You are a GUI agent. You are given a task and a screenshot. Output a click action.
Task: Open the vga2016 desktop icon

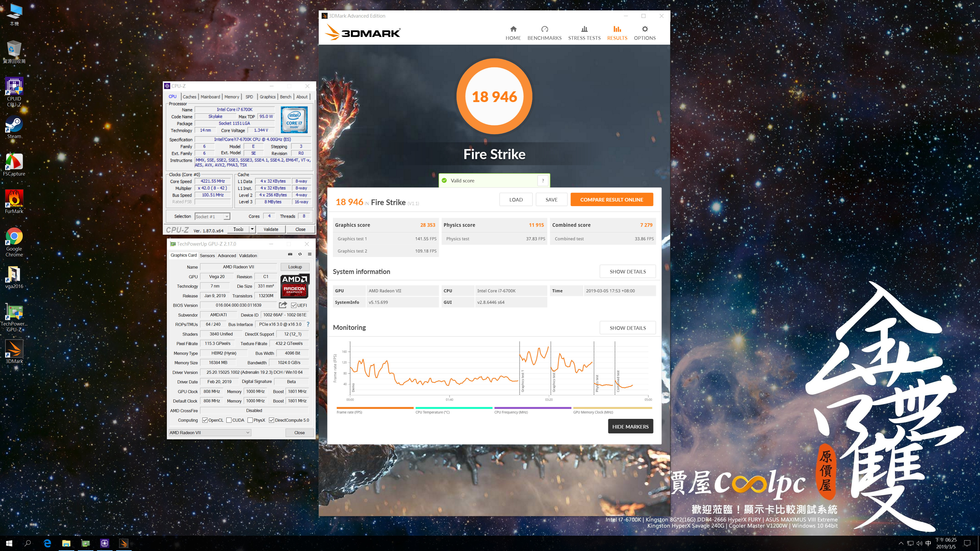pyautogui.click(x=14, y=277)
